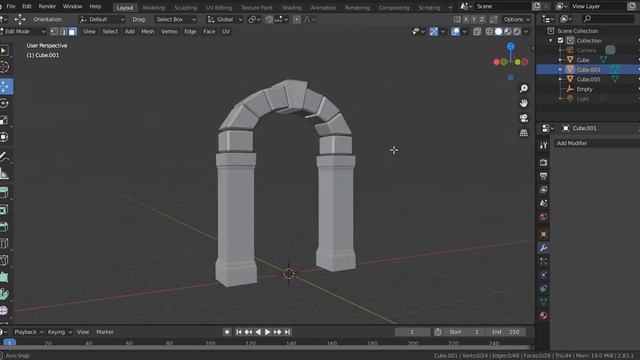Image resolution: width=640 pixels, height=360 pixels.
Task: Open the Tool properties tab
Action: pyautogui.click(x=543, y=145)
